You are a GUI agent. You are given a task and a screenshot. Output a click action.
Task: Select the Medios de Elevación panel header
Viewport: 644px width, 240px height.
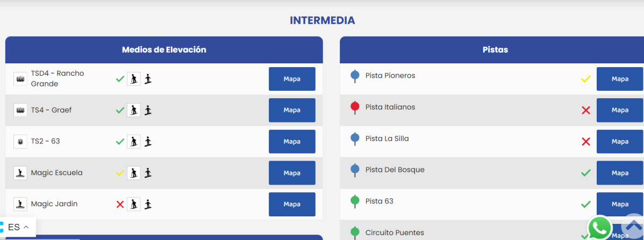coord(164,50)
